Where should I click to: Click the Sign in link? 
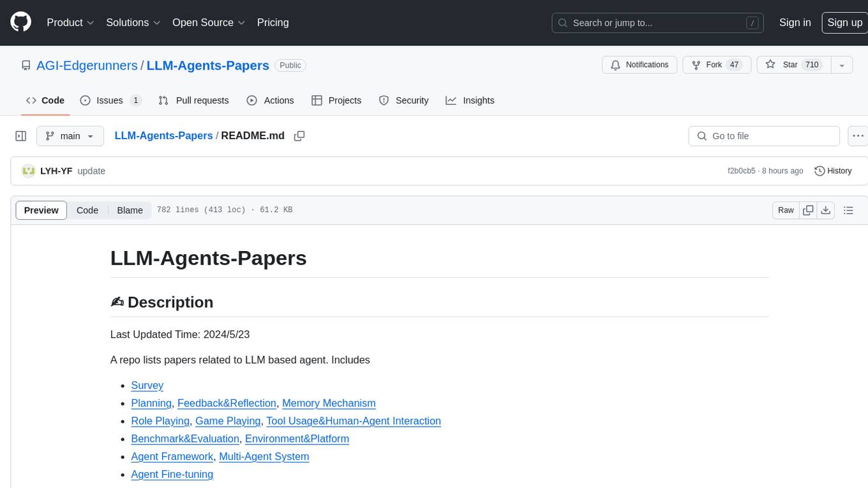[x=795, y=22]
